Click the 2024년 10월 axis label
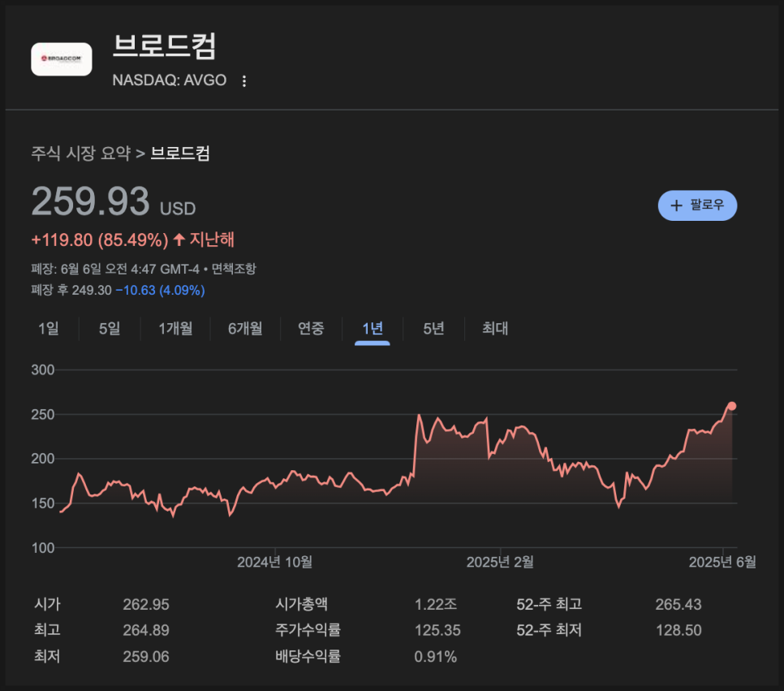Screen dimensions: 784x691 274,563
